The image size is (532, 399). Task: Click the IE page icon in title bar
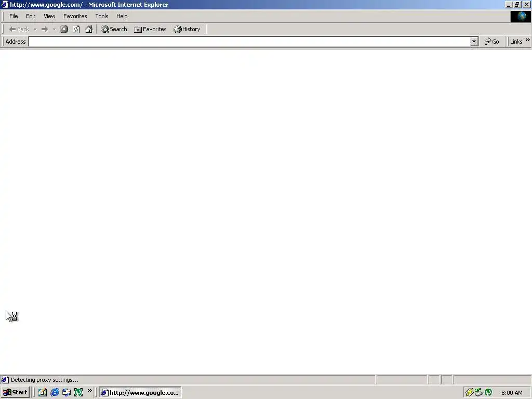pos(4,4)
